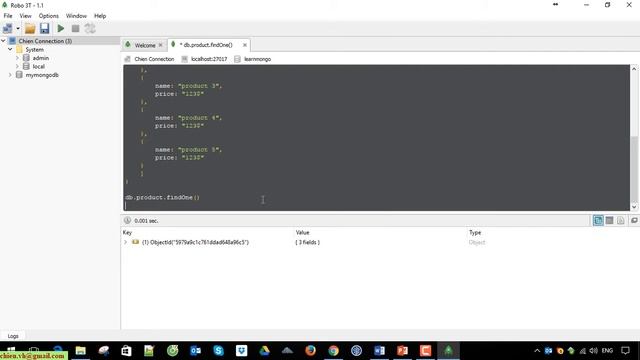Expand the admin database node
This screenshot has width=640, height=360.
coord(17,58)
